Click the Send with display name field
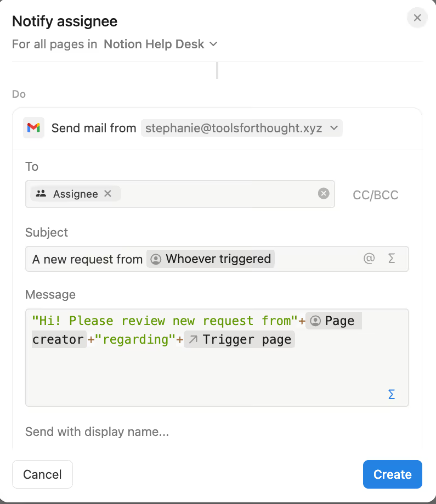Image resolution: width=436 pixels, height=504 pixels. pos(97,432)
